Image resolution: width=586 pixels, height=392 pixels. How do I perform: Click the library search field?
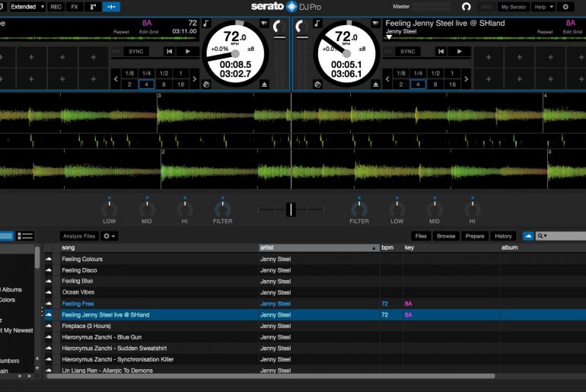click(561, 236)
